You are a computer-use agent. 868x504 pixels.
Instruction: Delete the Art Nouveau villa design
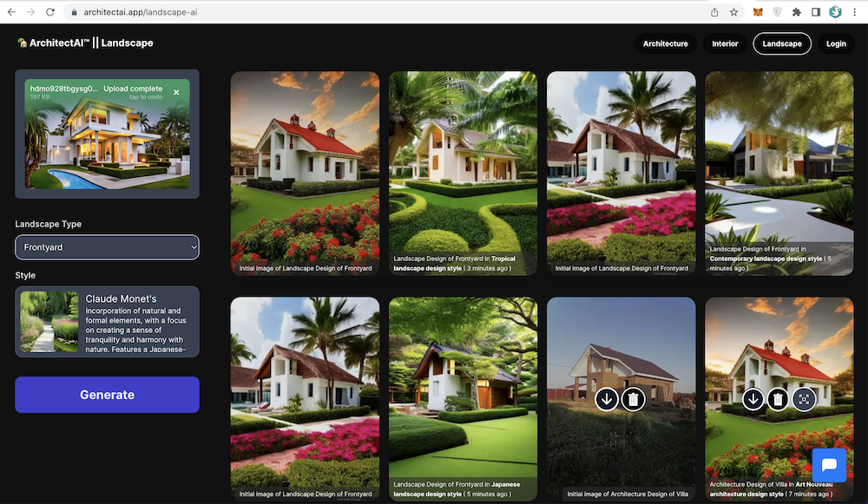pyautogui.click(x=778, y=399)
